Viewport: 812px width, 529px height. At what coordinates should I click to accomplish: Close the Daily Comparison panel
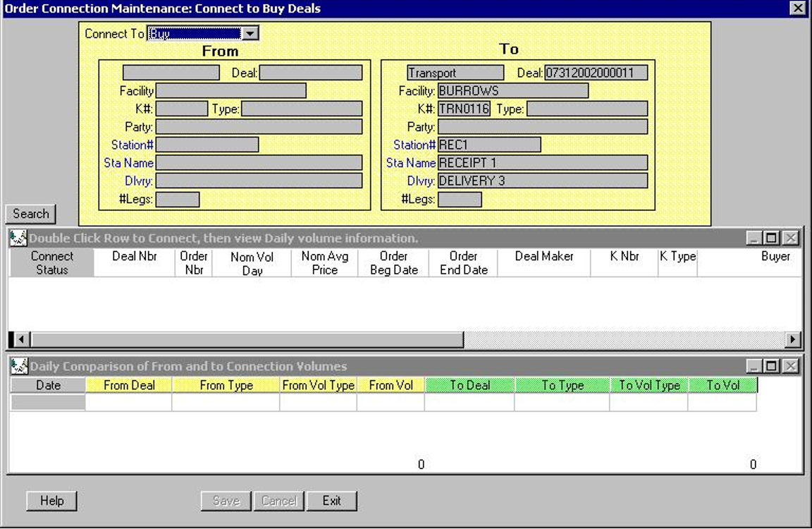point(791,367)
